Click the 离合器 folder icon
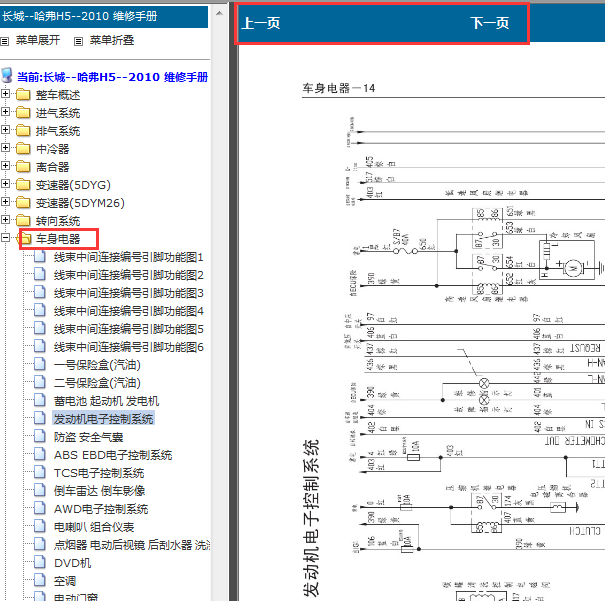Screen dimensions: 605x601 23,166
